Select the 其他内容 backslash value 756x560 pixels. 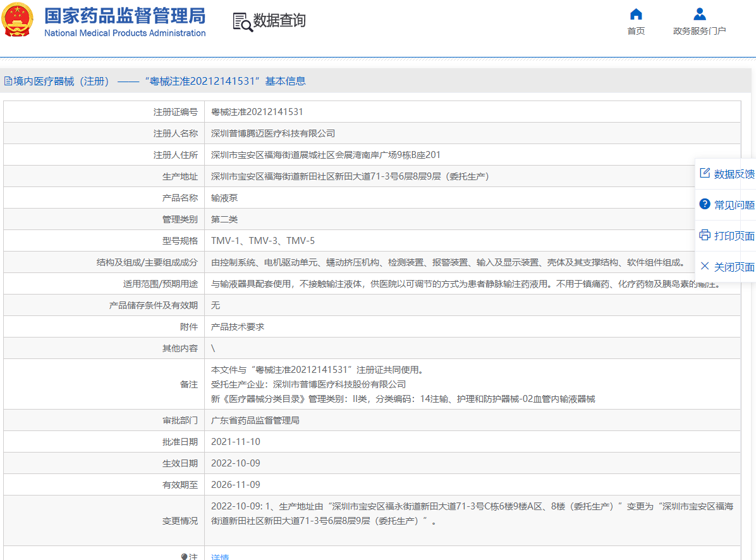[x=213, y=348]
